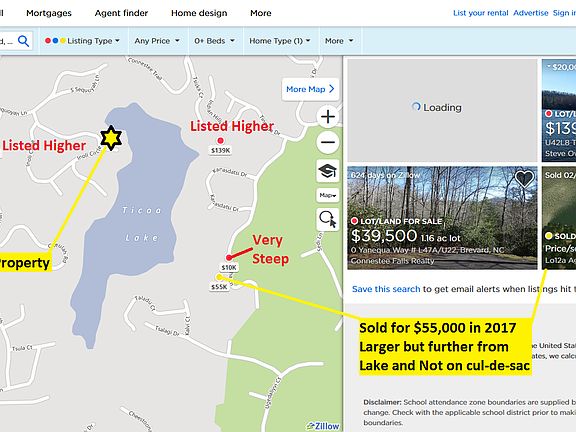Switch map style via Map dropdown
This screenshot has height=432, width=576.
328,195
